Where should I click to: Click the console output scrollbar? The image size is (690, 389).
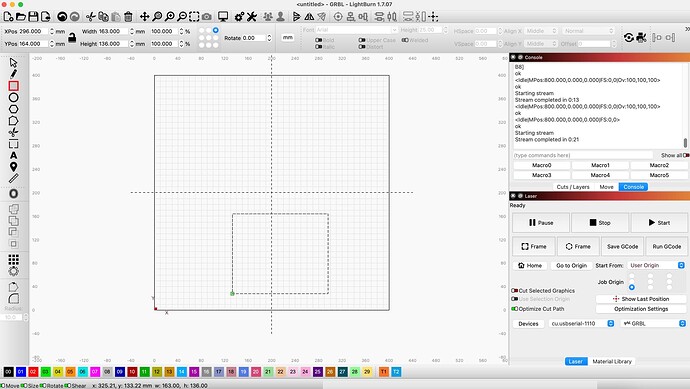click(685, 143)
